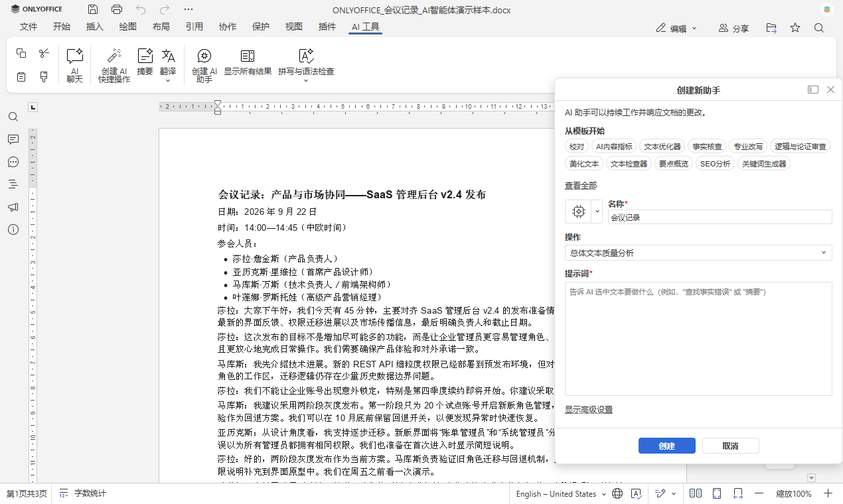843x504 pixels.
Task: Switch to the 开始 tab
Action: pyautogui.click(x=62, y=27)
